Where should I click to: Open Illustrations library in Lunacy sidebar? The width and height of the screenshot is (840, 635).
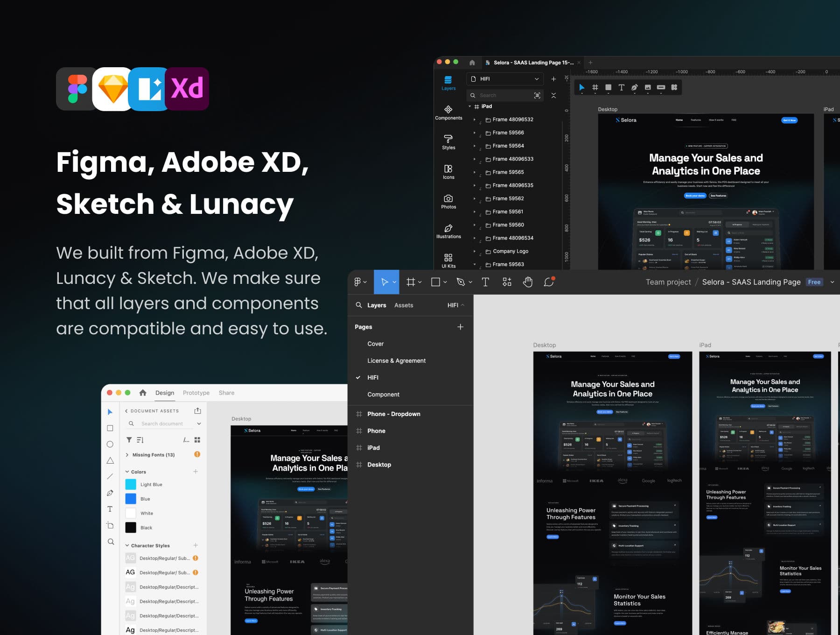[x=448, y=231]
